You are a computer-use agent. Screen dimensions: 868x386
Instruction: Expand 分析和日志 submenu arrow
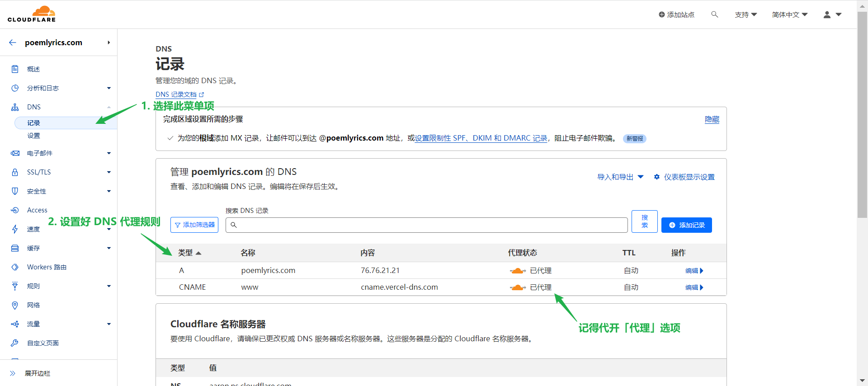click(x=109, y=88)
